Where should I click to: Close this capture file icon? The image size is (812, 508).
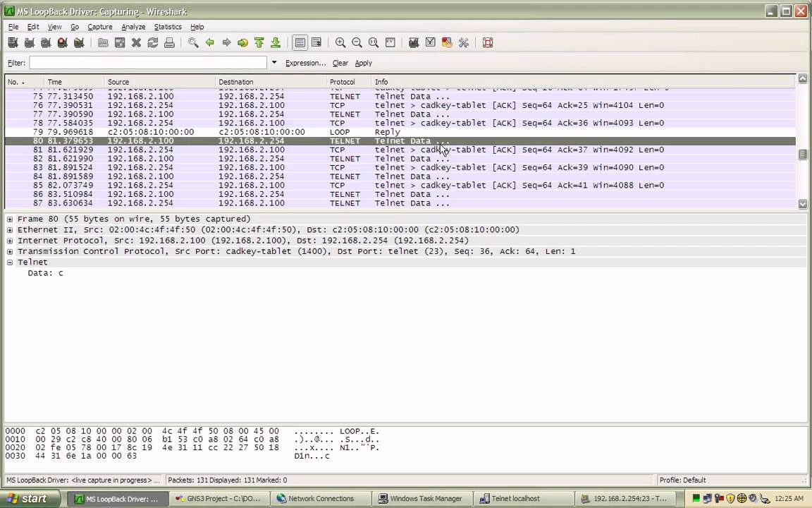point(136,43)
